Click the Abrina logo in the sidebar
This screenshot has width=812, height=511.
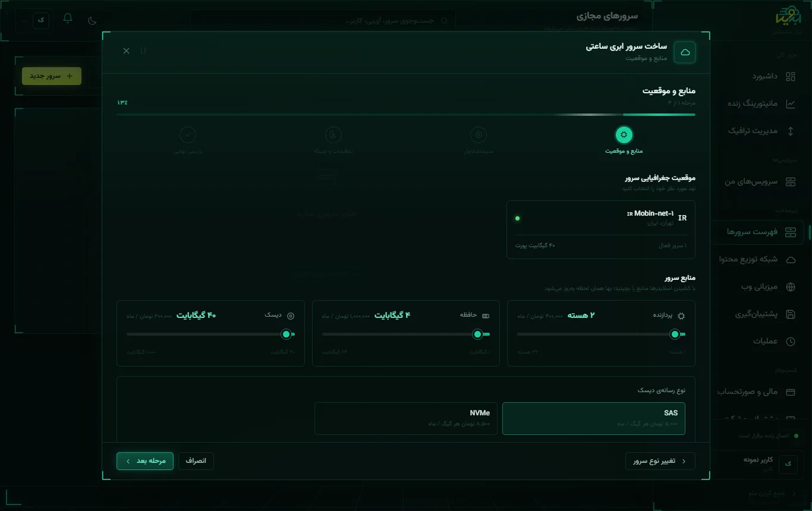tap(788, 15)
